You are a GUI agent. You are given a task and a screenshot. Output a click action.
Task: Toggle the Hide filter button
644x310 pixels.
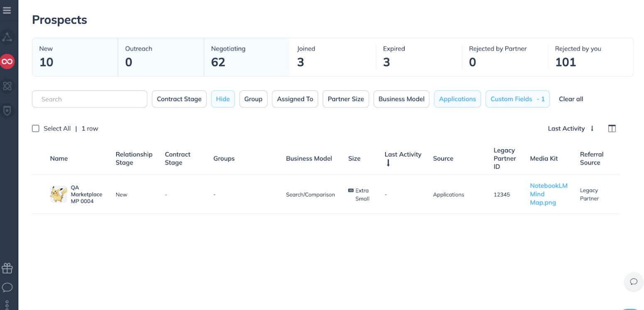tap(223, 99)
